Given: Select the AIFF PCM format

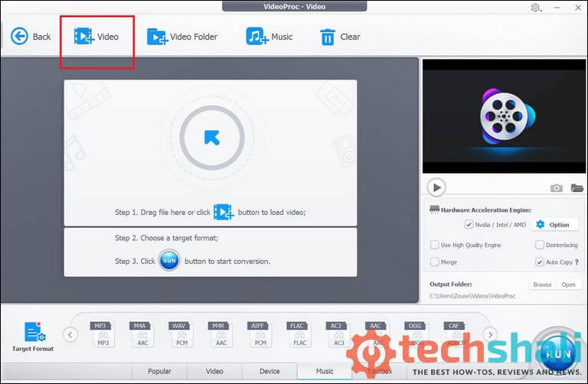Looking at the screenshot, I should click(x=260, y=334).
